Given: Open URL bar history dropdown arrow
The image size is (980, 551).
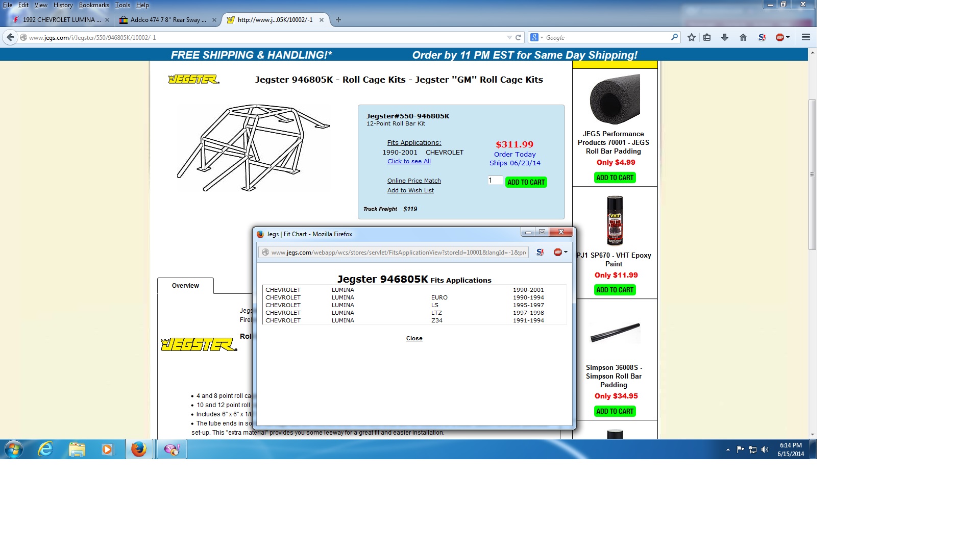Looking at the screenshot, I should pos(509,37).
